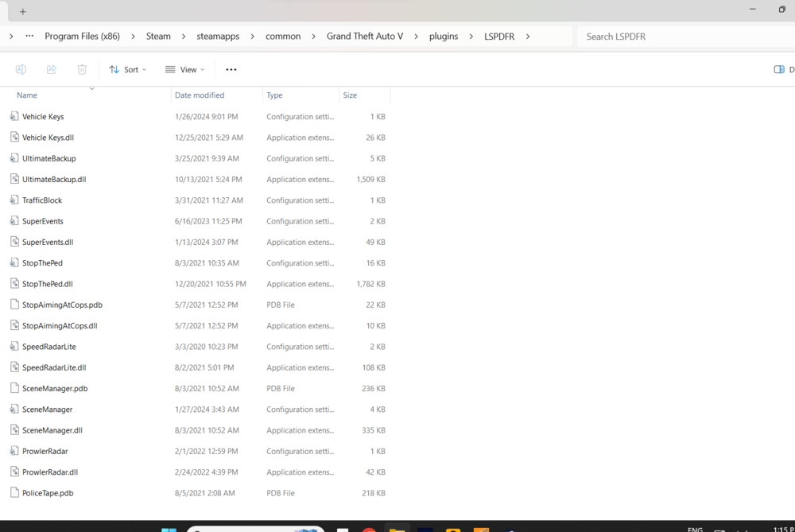The height and width of the screenshot is (532, 795).
Task: Click the StopThePed.dll application extension icon
Action: point(14,283)
